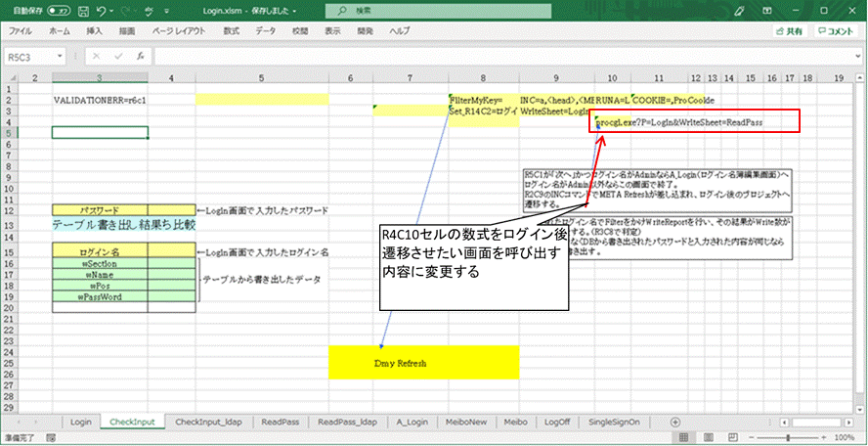Click the wSection green cell

[x=101, y=264]
